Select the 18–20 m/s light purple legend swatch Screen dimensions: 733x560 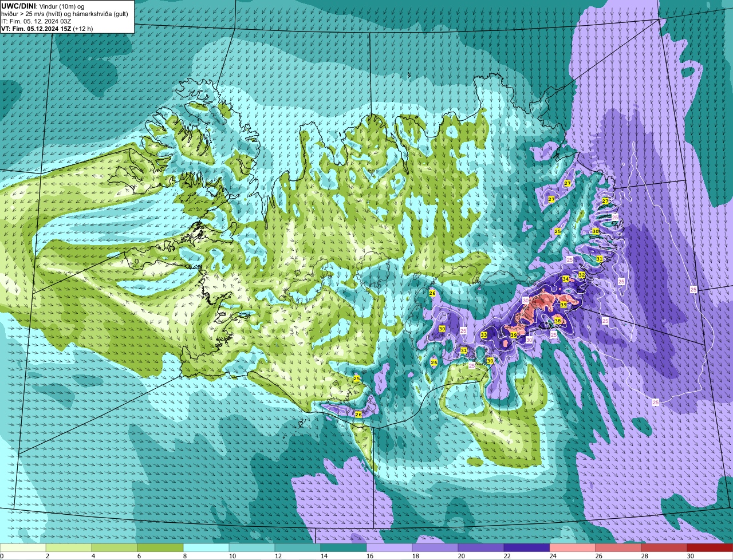435,547
